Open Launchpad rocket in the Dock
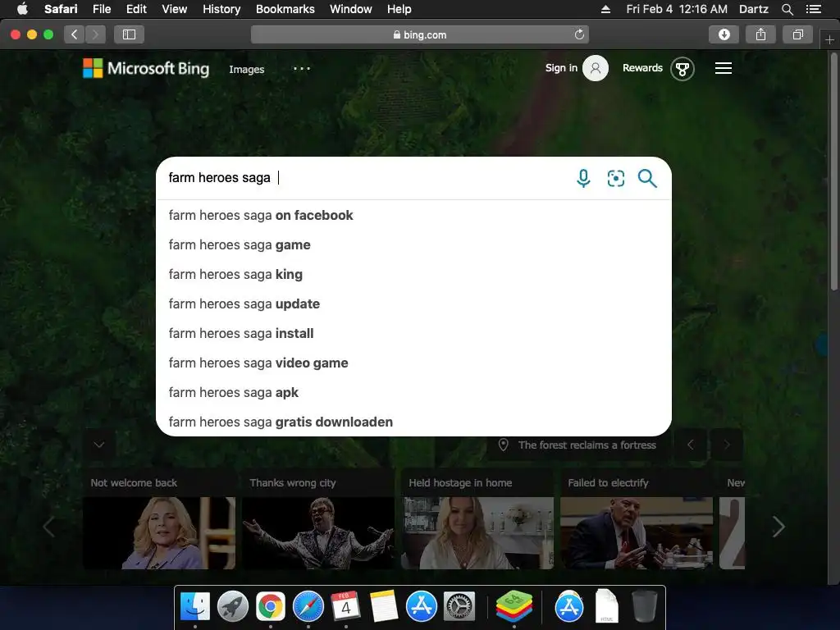The image size is (840, 630). (232, 606)
